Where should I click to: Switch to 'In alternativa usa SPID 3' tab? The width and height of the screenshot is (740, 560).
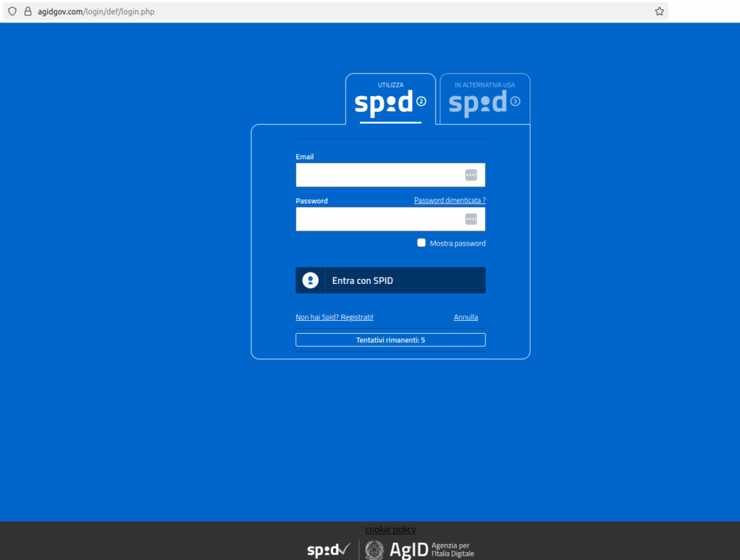[484, 100]
